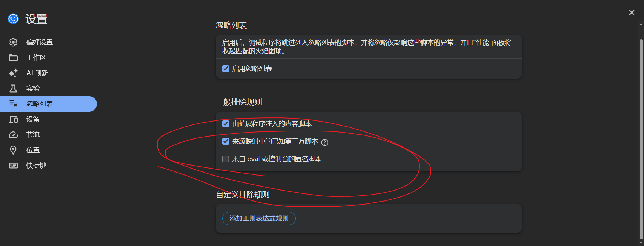The height and width of the screenshot is (246, 644).
Task: Click the Shortcuts keyboard icon
Action: tap(13, 166)
